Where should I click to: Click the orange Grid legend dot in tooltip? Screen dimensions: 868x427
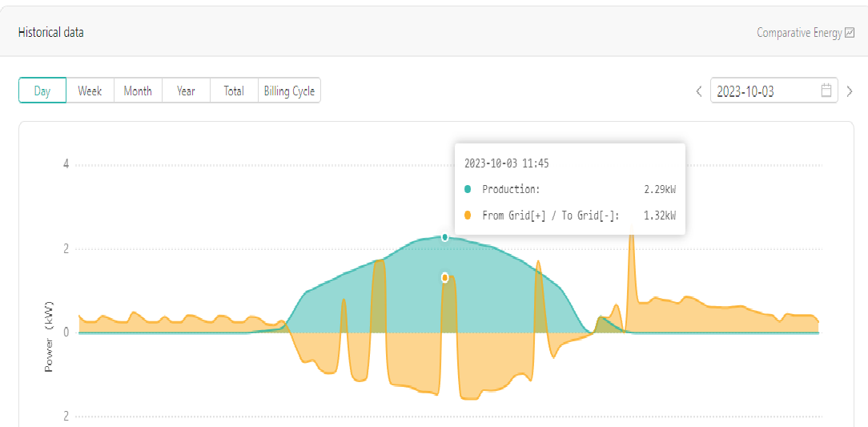coord(467,216)
